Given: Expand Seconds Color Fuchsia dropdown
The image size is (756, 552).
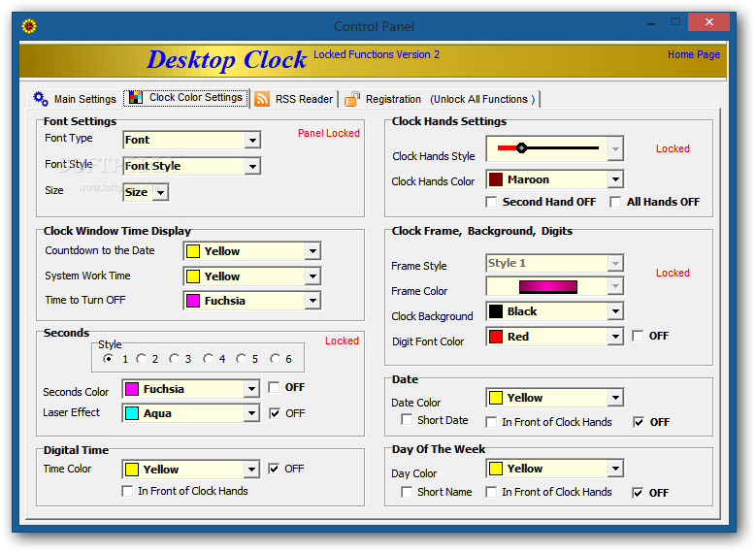Looking at the screenshot, I should pos(251,389).
